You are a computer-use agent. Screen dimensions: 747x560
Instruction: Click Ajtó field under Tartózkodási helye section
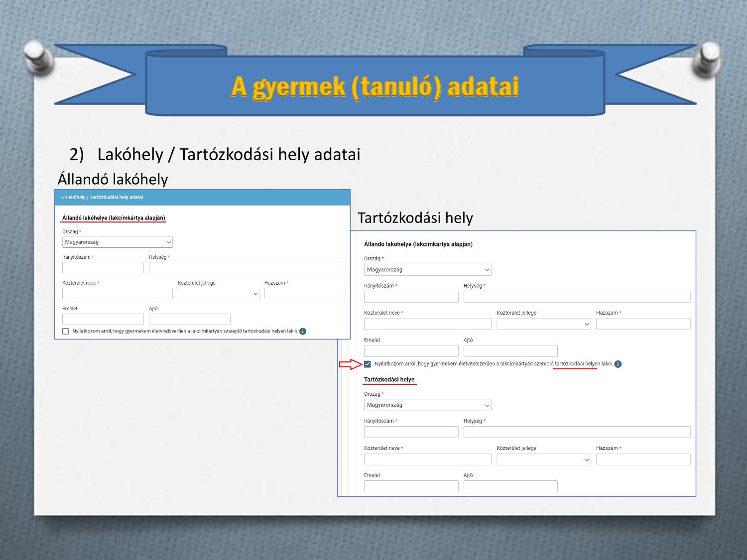coord(510,486)
